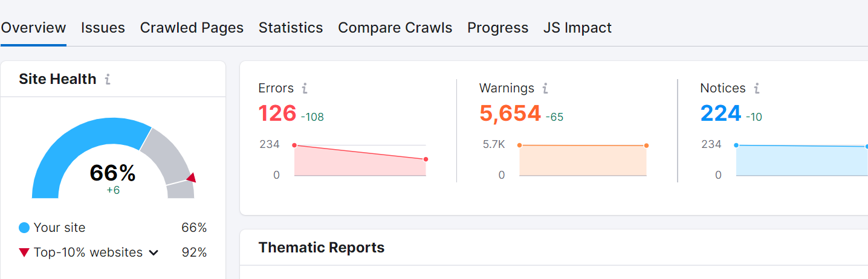Image resolution: width=868 pixels, height=279 pixels.
Task: Click the red Top-10% websites legend triangle
Action: (24, 252)
